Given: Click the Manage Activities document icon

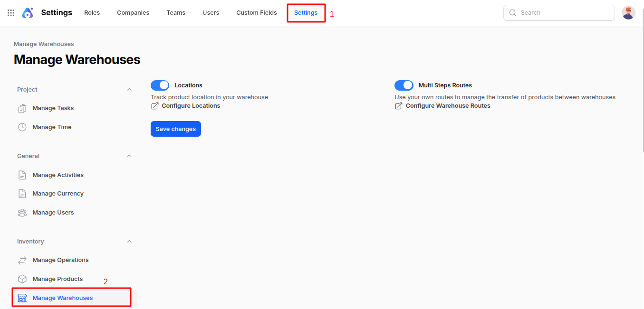Looking at the screenshot, I should pyautogui.click(x=22, y=175).
